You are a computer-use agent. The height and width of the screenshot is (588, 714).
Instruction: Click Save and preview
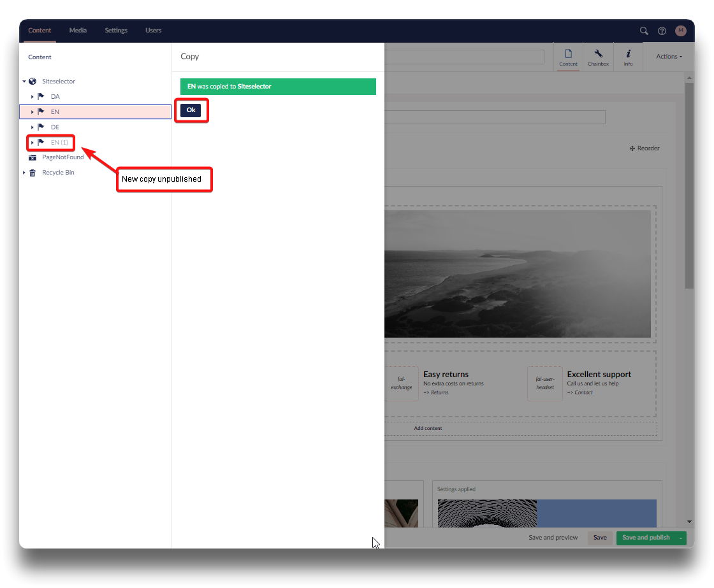tap(553, 538)
